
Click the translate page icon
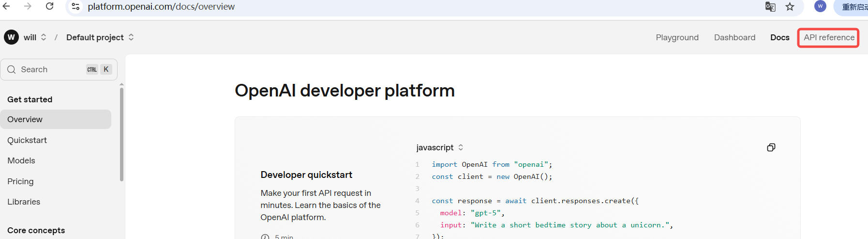coord(770,6)
